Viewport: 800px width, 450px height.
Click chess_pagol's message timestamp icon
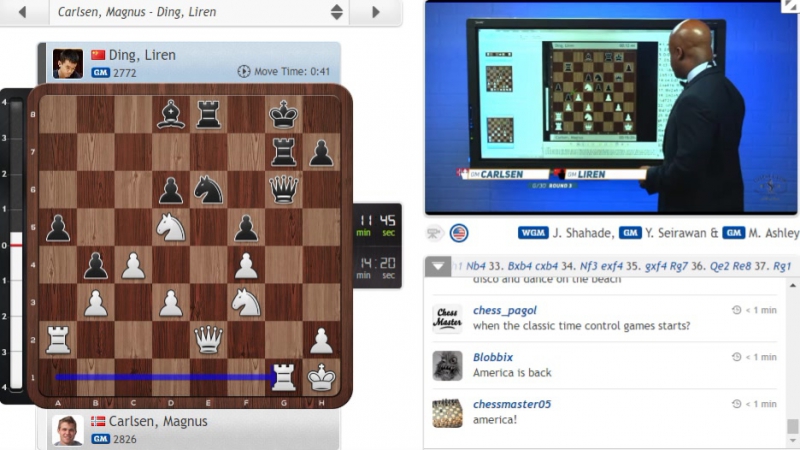click(x=736, y=310)
